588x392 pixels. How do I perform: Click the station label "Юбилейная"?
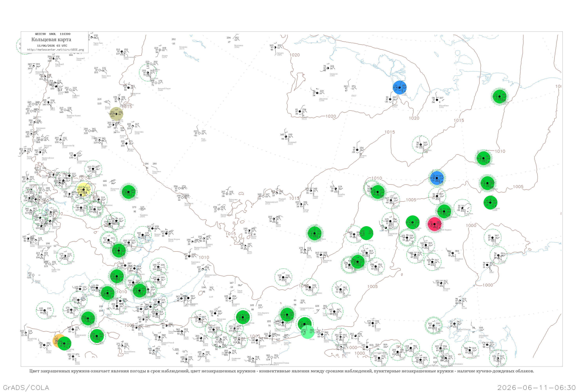[x=444, y=105]
